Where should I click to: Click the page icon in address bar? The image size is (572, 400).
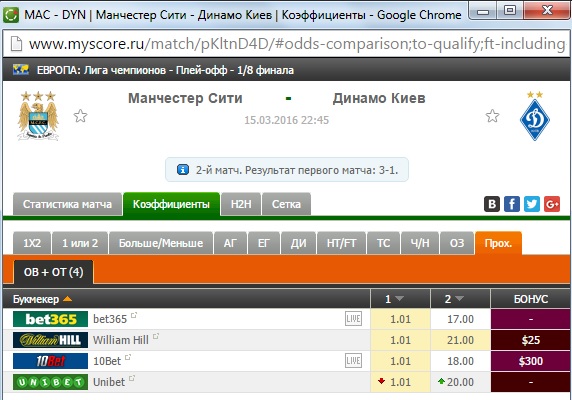pos(16,44)
